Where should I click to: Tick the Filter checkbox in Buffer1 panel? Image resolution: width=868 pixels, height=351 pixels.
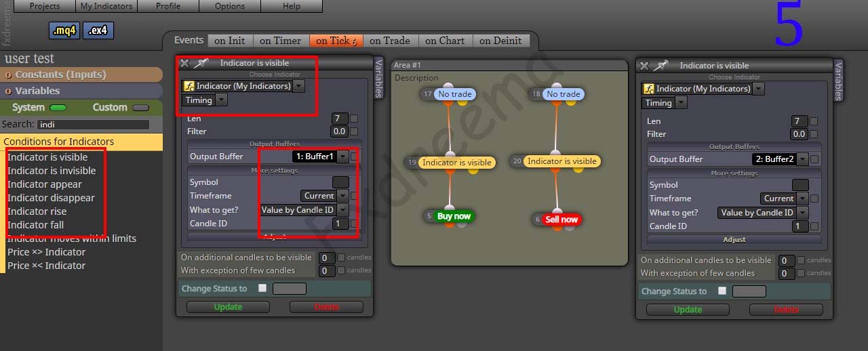pos(354,131)
